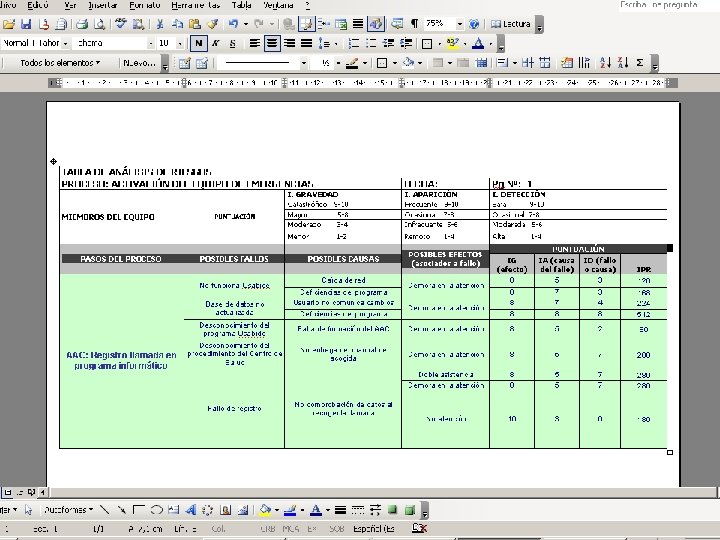
Task: Save the document with the floppy disk icon
Action: coord(26,24)
